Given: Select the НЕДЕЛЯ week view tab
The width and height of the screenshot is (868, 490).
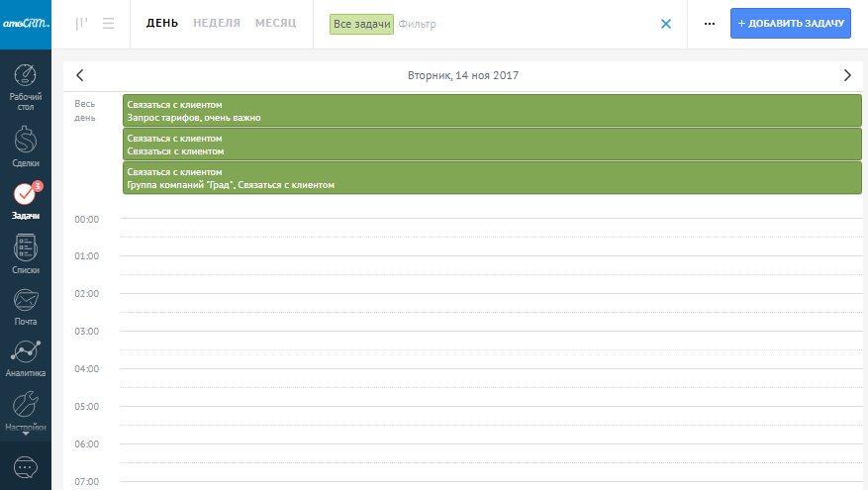Looking at the screenshot, I should click(217, 23).
